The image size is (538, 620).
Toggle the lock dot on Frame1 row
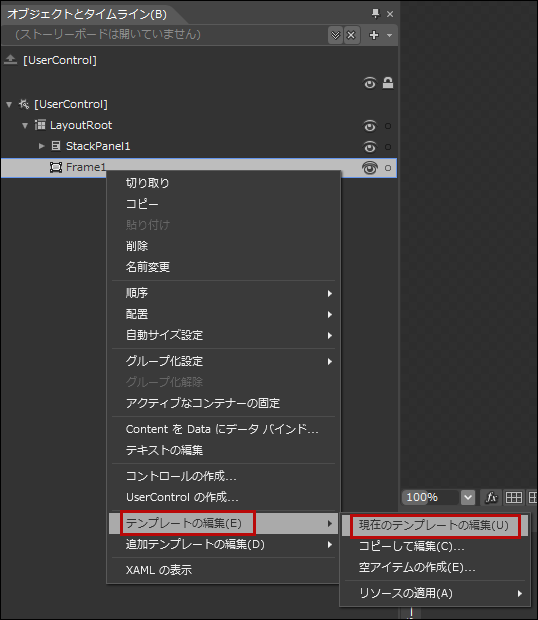click(388, 168)
